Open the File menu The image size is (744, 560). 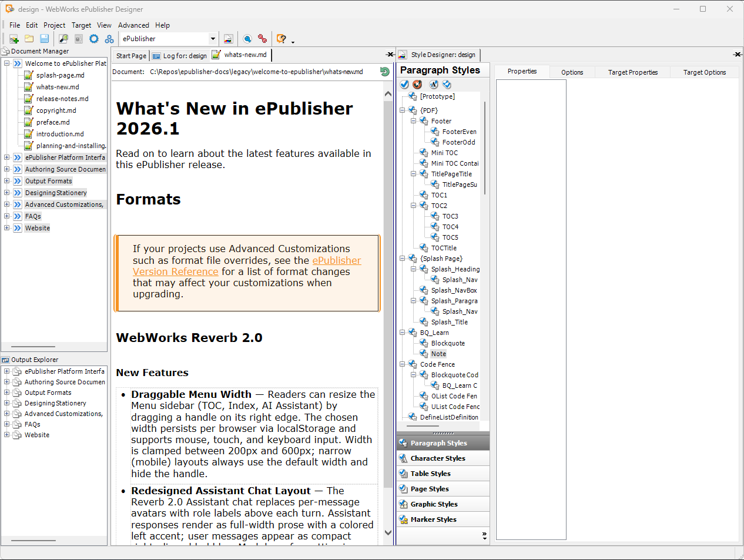pyautogui.click(x=15, y=25)
